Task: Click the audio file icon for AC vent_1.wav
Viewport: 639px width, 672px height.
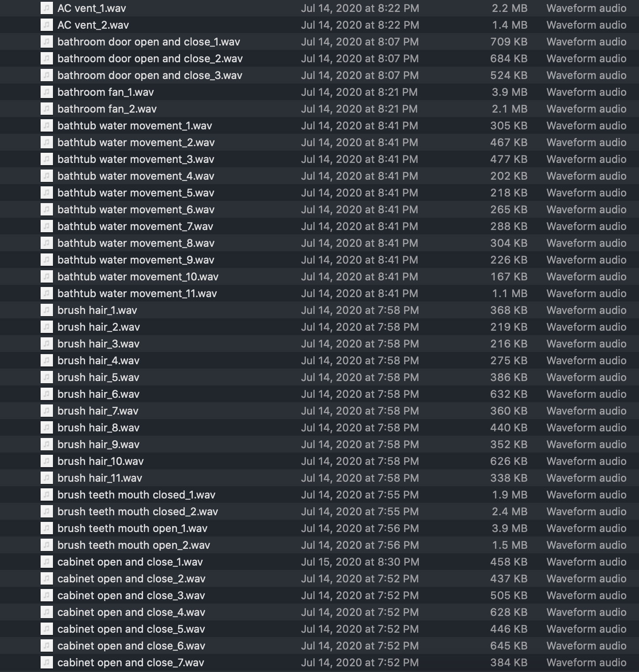Action: (x=46, y=8)
